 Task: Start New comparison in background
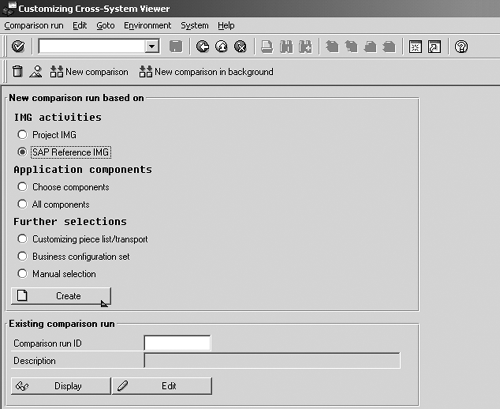[x=206, y=72]
